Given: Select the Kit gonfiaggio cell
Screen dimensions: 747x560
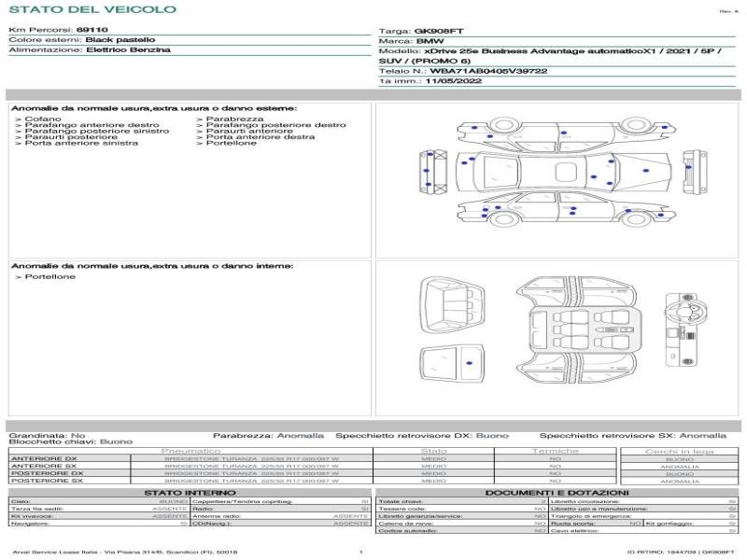Looking at the screenshot, I should tap(691, 524).
